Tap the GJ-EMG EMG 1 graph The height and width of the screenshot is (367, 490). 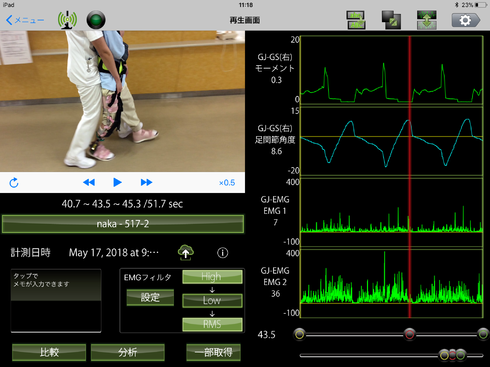tap(392, 212)
